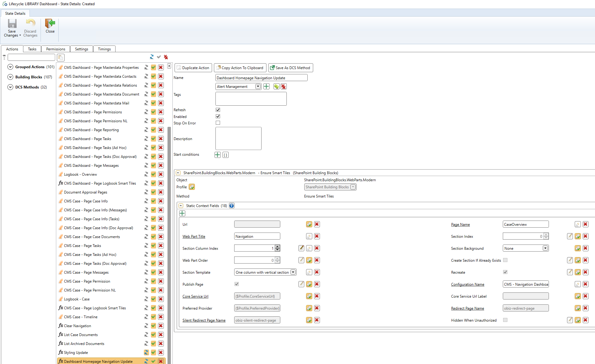Screen dimensions: 595x364
Task: Delete the CMS Dashboard - Page Tasks action
Action: click(161, 139)
